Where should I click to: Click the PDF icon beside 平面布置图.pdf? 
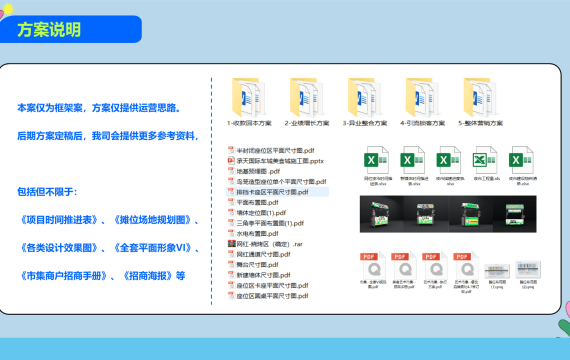[231, 202]
